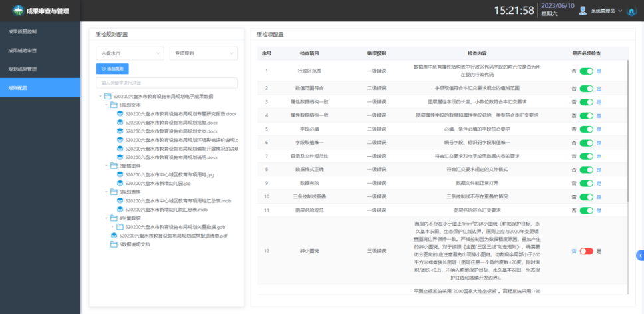Screen dimensions: 644x315
Task: Open the home icon in header
Action: [x=631, y=11]
